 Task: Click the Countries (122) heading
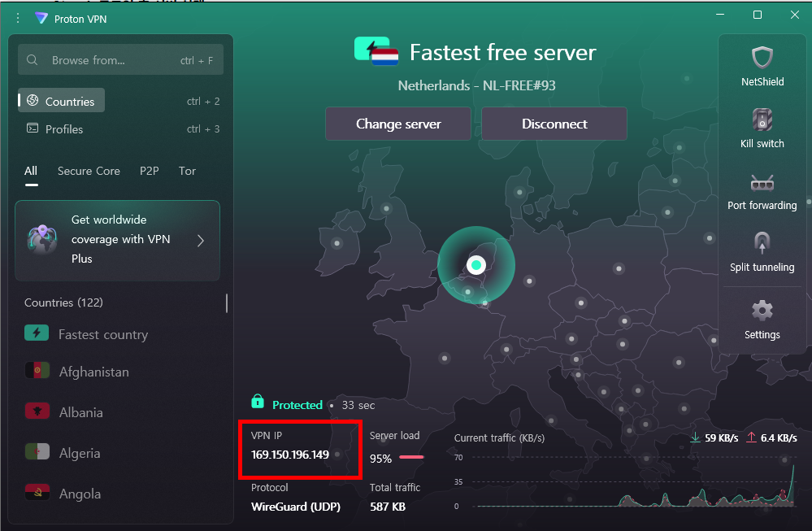click(x=63, y=302)
